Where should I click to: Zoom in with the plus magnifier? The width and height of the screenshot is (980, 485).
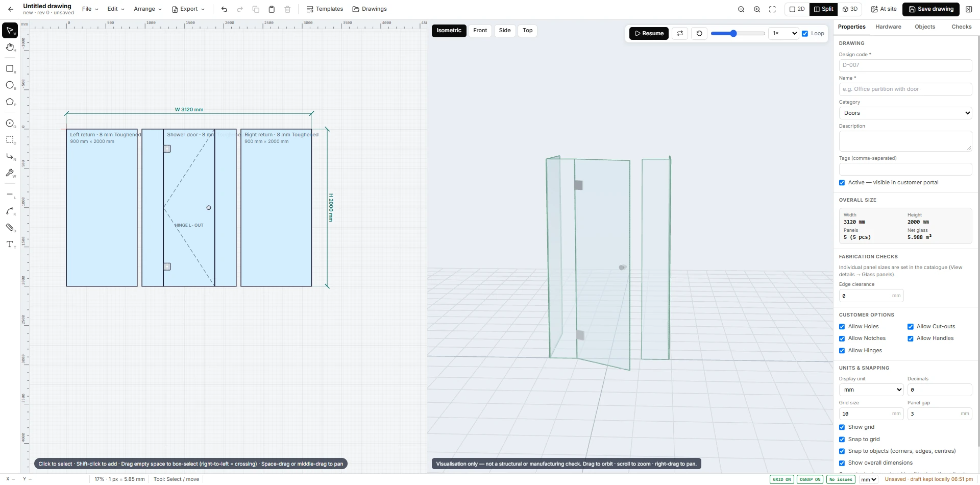point(757,9)
